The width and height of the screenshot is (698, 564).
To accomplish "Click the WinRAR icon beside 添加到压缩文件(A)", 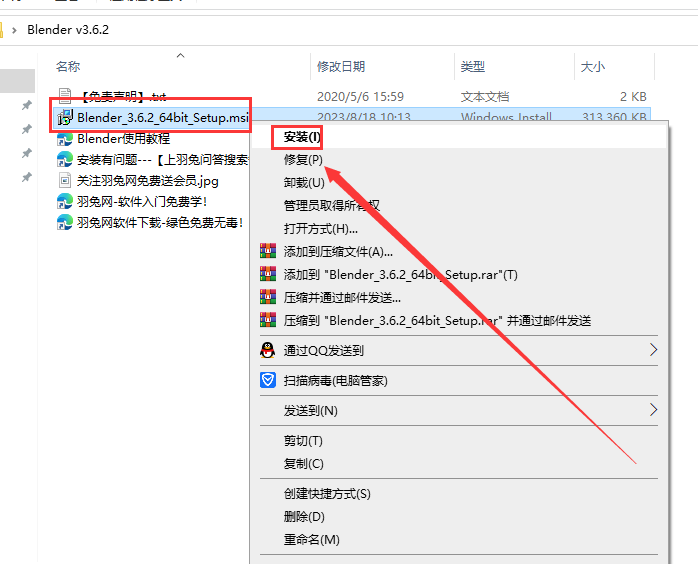I will point(267,251).
